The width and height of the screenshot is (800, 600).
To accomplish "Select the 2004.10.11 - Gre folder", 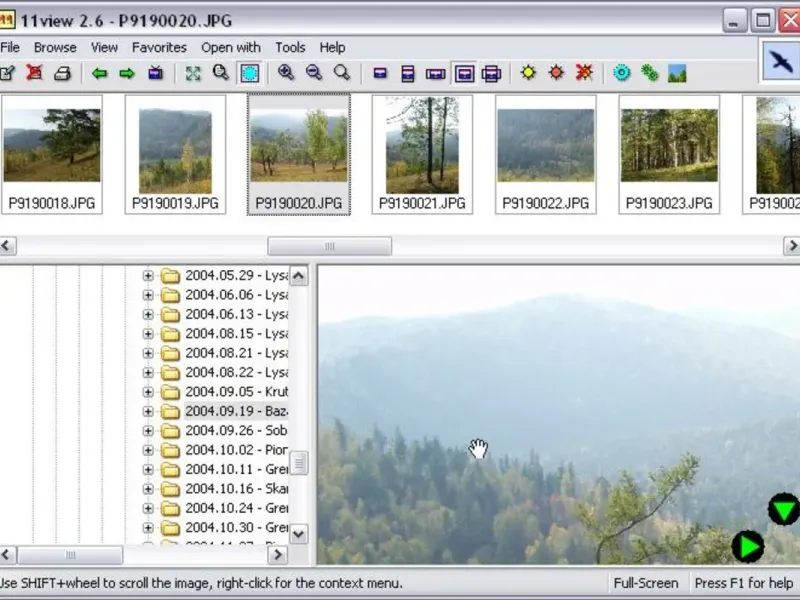I will (x=236, y=469).
